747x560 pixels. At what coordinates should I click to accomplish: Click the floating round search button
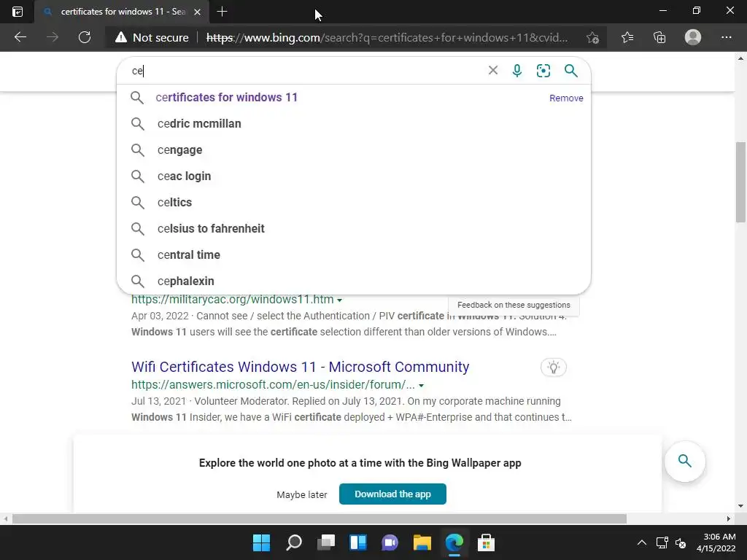point(684,461)
